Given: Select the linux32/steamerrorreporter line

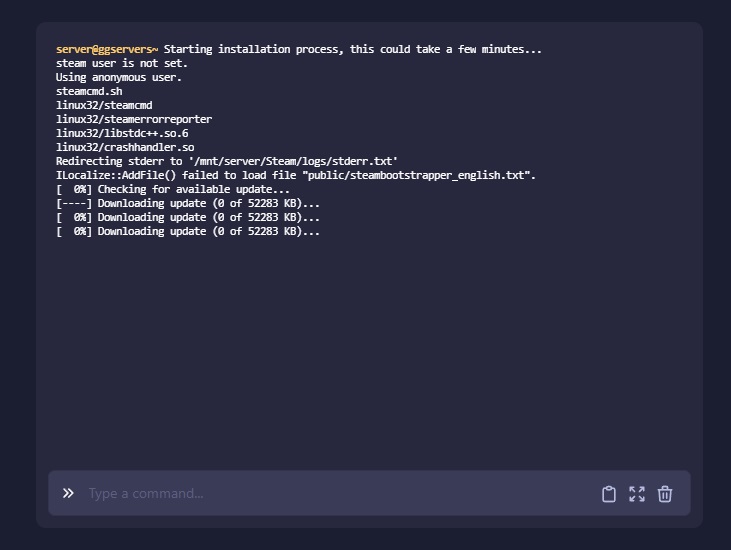Looking at the screenshot, I should point(134,119).
